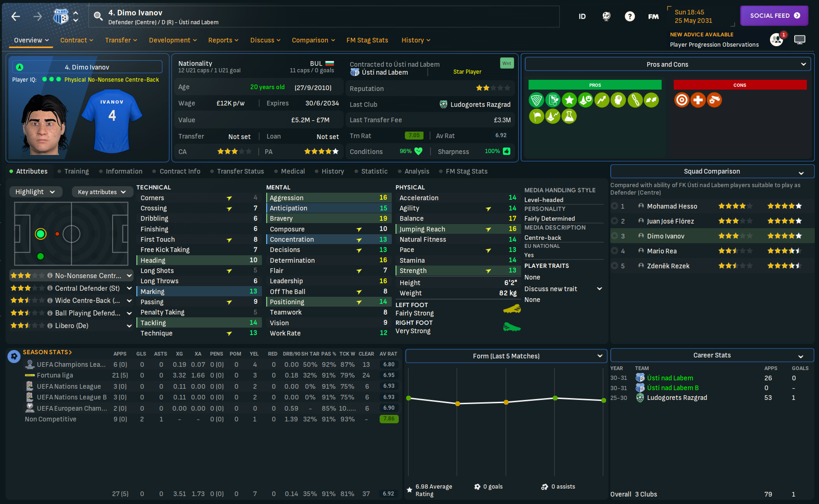This screenshot has width=819, height=504.
Task: Open the FM logo menu
Action: coord(653,16)
